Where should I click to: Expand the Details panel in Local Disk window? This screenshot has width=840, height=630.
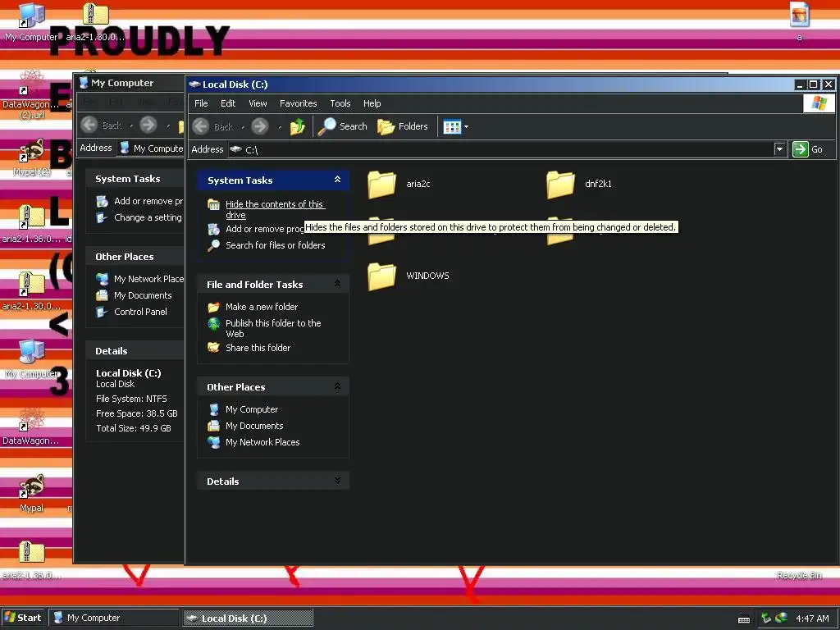[x=337, y=481]
